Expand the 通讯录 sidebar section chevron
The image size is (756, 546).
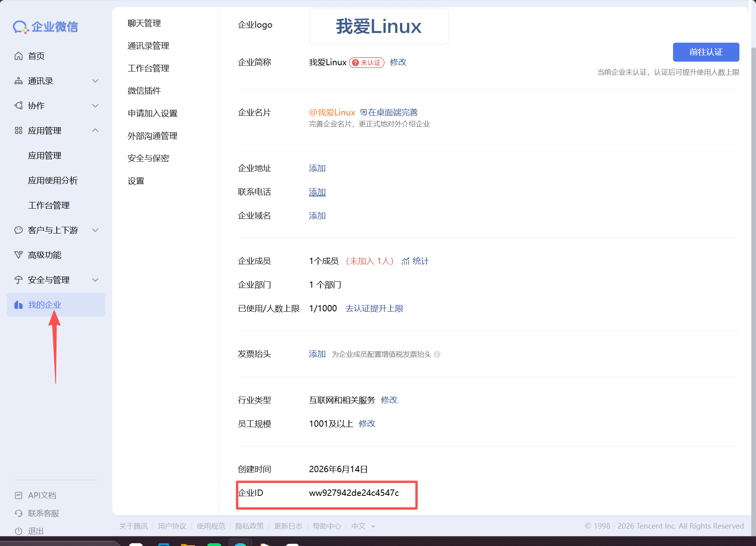tap(95, 81)
